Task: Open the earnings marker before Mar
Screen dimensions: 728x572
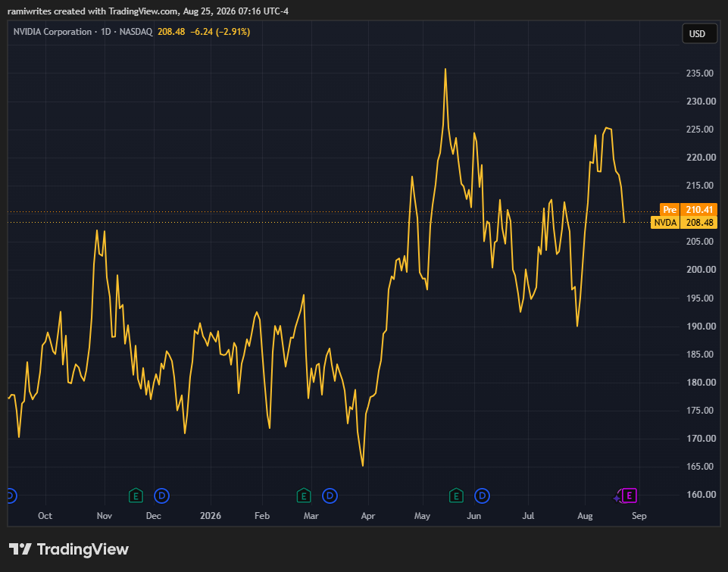Action: (x=304, y=495)
